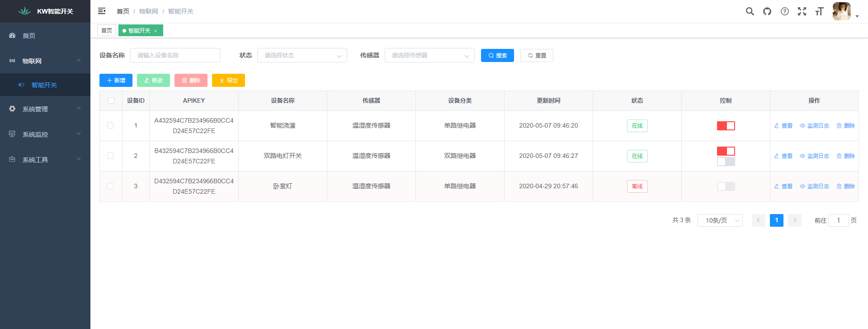
Task: Open the 状态 status dropdown
Action: click(x=302, y=55)
